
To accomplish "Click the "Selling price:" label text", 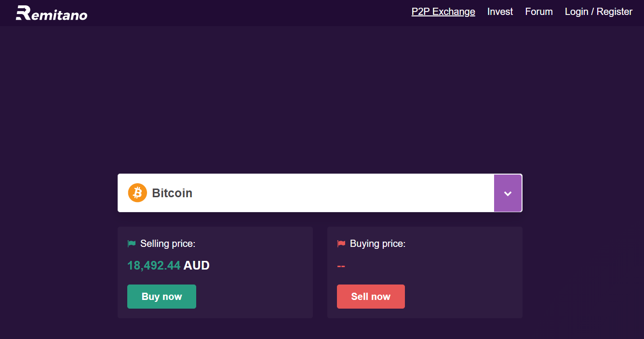I will pyautogui.click(x=168, y=244).
